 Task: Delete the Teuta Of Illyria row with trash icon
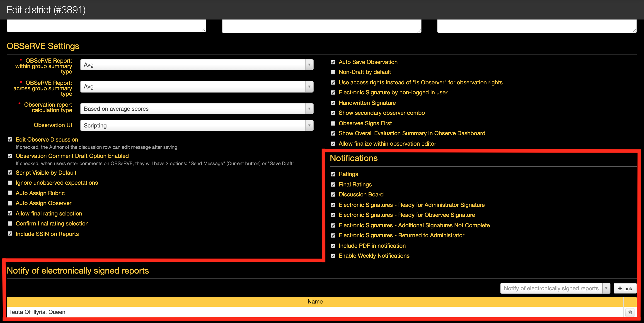click(630, 312)
